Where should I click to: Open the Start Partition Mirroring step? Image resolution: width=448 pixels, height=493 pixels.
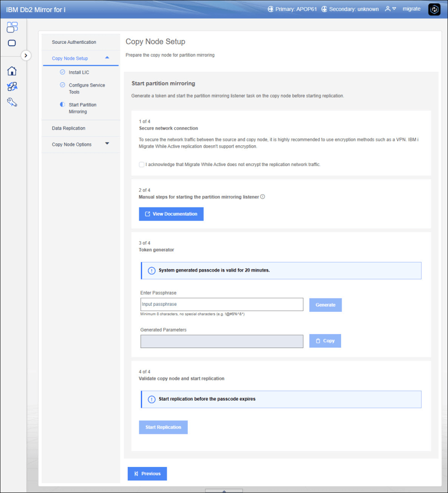[82, 108]
